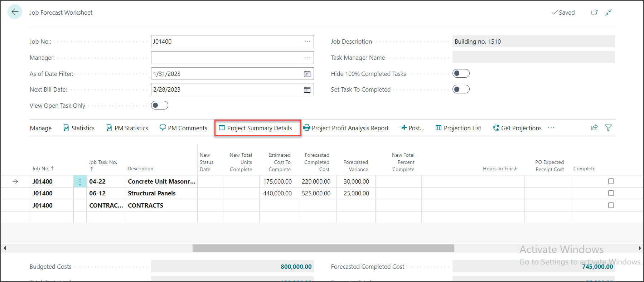Screen dimensions: 644x282
Task: Click the horizontal scrollbar thumb
Action: (323, 248)
